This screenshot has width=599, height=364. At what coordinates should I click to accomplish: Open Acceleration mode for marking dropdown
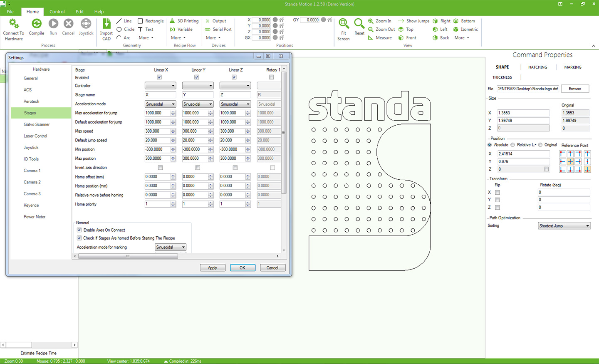171,247
